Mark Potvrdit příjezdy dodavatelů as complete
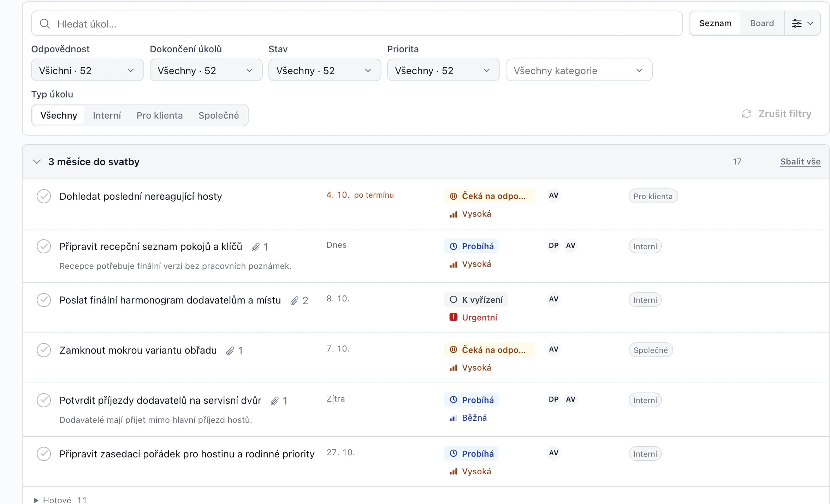Image resolution: width=830 pixels, height=504 pixels. pyautogui.click(x=44, y=400)
